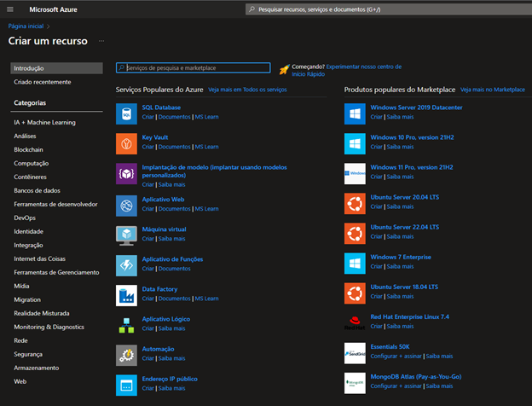The height and width of the screenshot is (406, 532).
Task: Click the Red Hat logo icon
Action: click(x=355, y=322)
